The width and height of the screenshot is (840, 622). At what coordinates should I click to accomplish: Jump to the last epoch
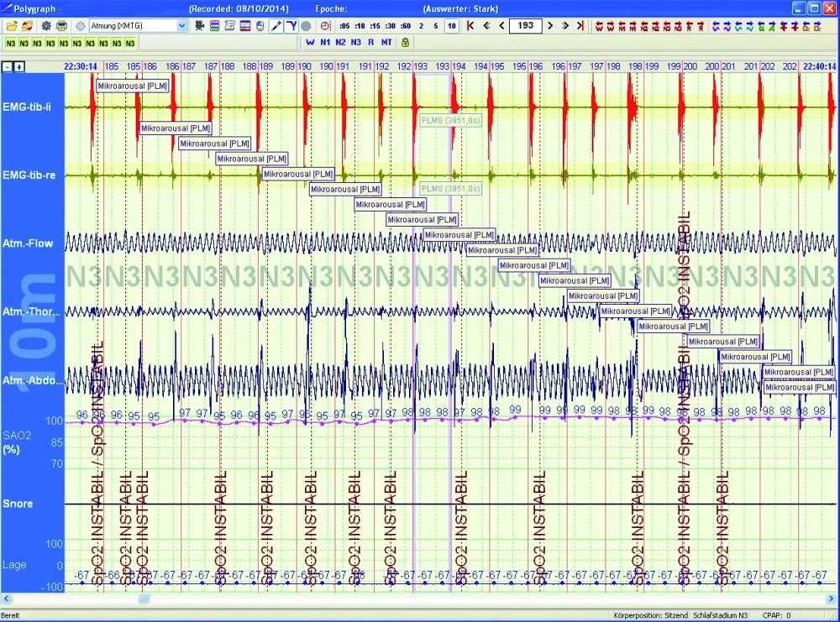[x=580, y=26]
